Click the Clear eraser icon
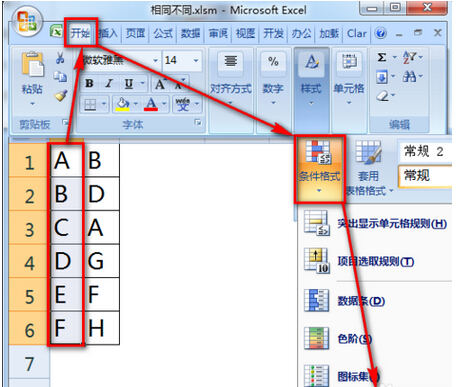This screenshot has height=387, width=467. (x=382, y=96)
